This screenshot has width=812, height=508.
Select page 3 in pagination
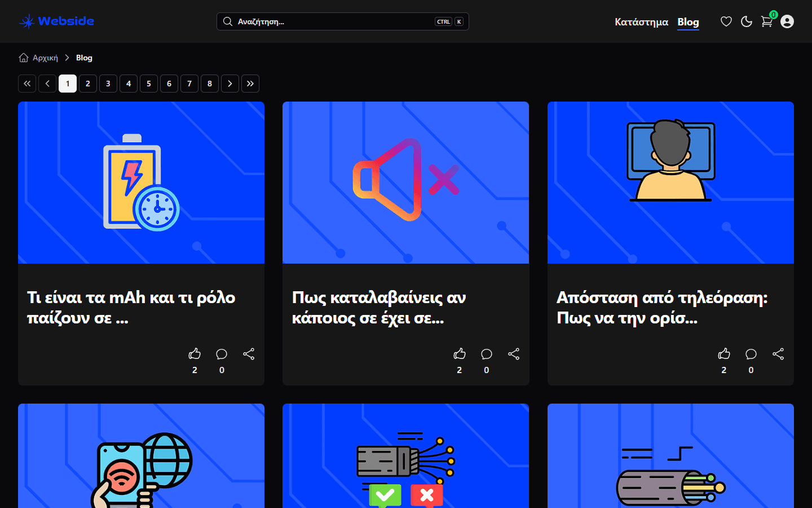click(108, 84)
